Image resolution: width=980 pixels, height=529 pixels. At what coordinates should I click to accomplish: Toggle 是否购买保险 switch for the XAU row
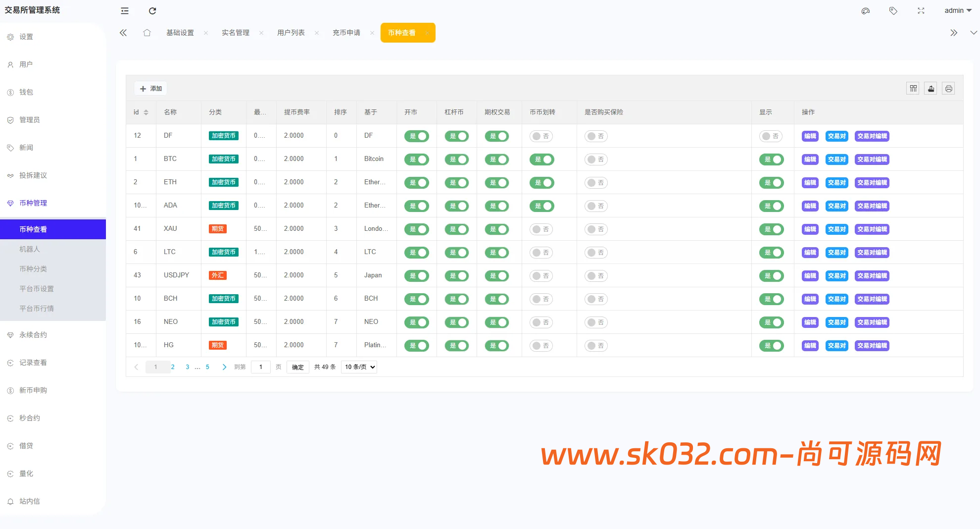596,229
